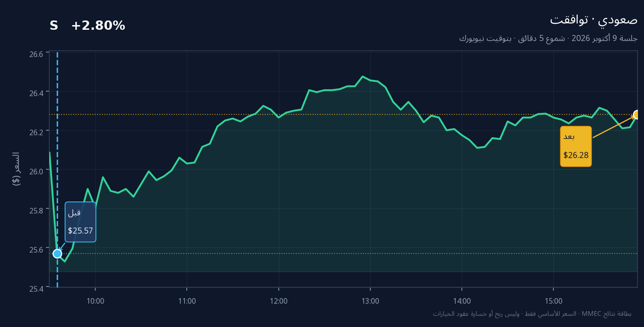Select the "25.6" y-axis tick label
Image resolution: width=644 pixels, height=327 pixels.
click(x=36, y=249)
